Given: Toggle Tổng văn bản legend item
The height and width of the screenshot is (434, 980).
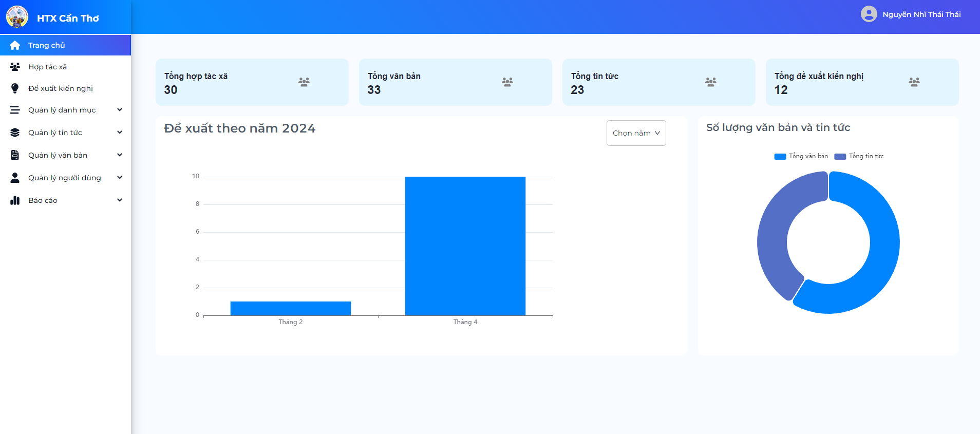Looking at the screenshot, I should coord(801,156).
